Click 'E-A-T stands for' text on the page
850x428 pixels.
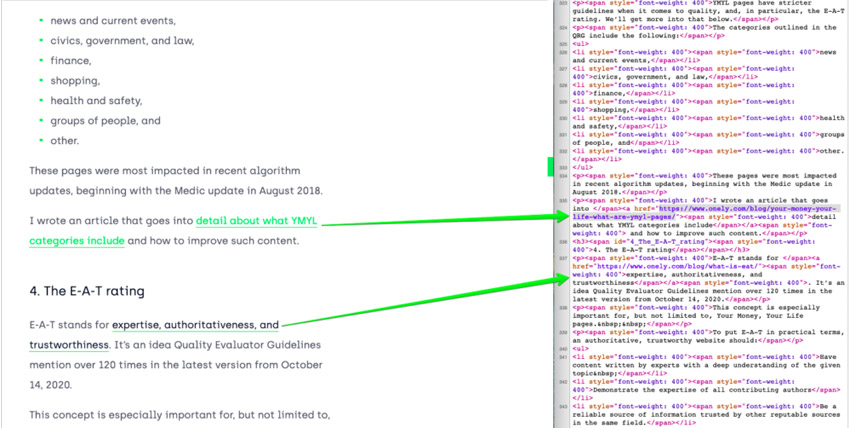[x=69, y=325]
